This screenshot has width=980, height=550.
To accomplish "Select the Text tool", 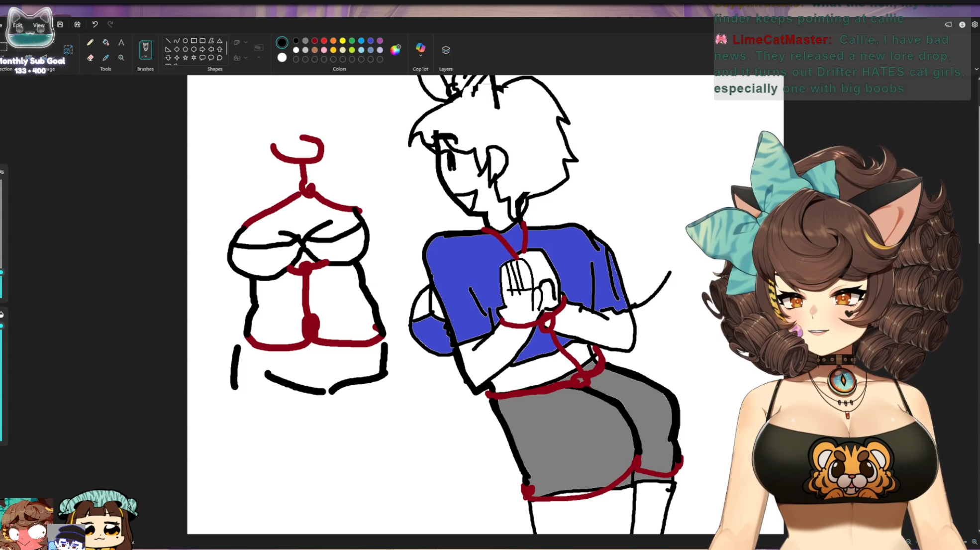I will pyautogui.click(x=121, y=43).
